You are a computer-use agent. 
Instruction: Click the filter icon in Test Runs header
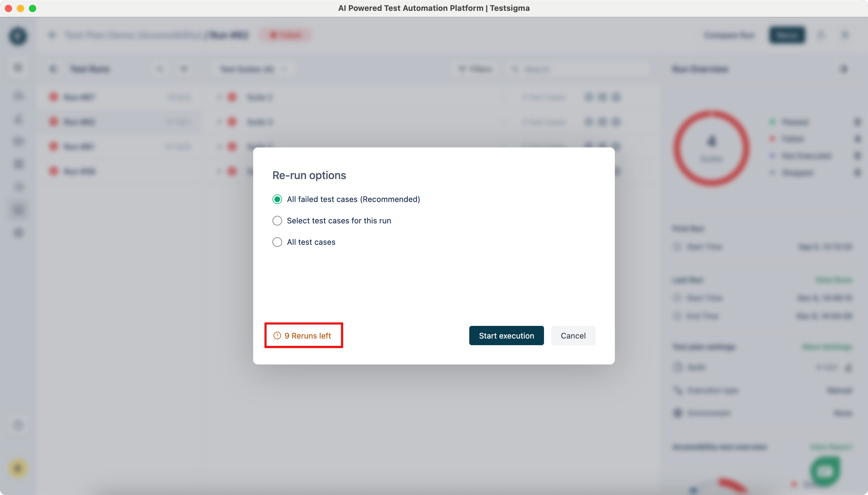point(184,69)
